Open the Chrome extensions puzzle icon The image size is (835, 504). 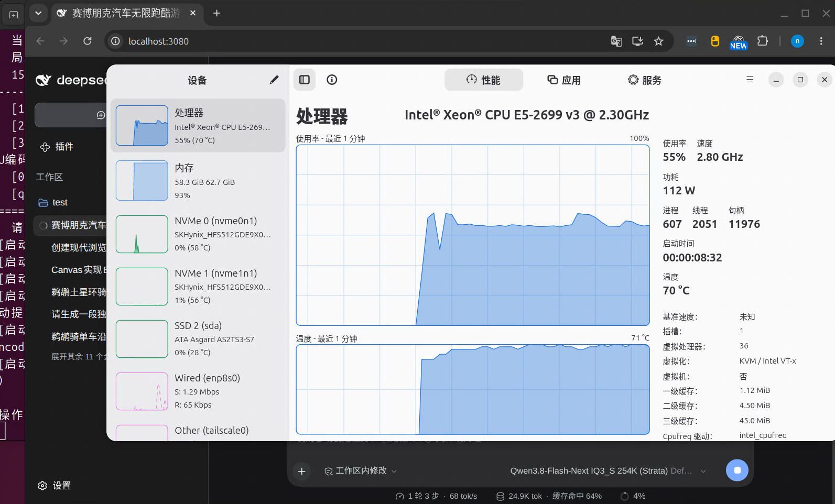coord(763,41)
